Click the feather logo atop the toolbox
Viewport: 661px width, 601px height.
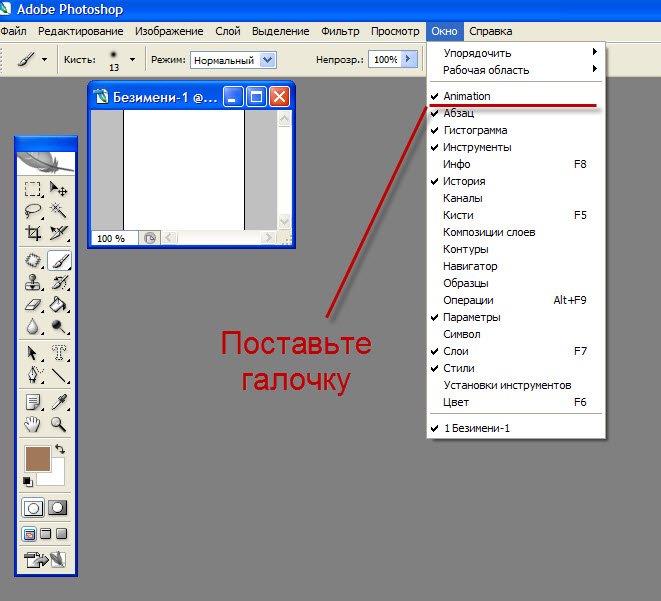(46, 163)
